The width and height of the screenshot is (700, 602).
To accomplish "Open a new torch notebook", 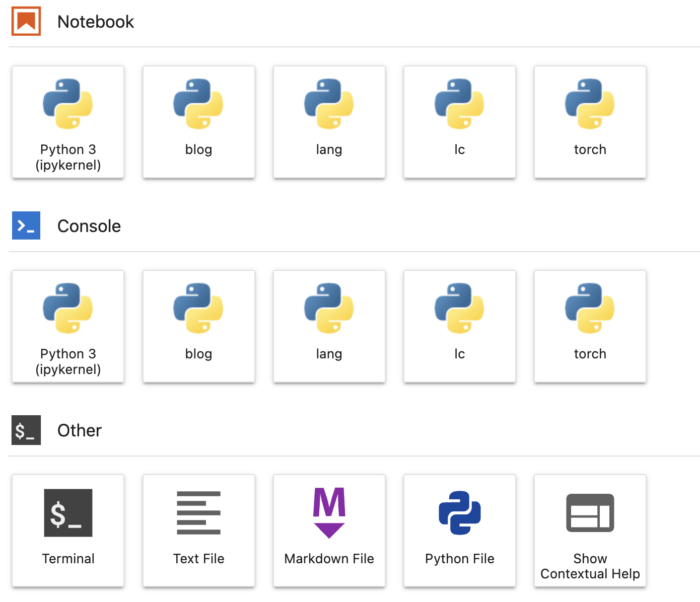I will pyautogui.click(x=590, y=122).
